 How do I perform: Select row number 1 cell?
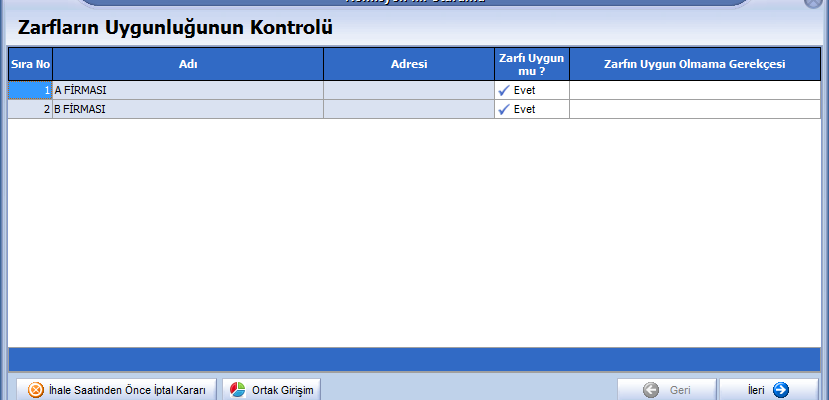point(30,90)
